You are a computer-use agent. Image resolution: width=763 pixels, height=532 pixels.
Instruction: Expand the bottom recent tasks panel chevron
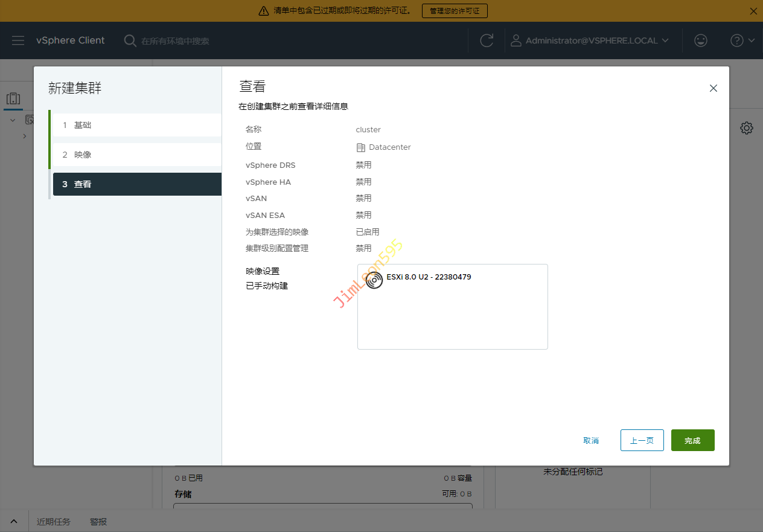coord(14,522)
